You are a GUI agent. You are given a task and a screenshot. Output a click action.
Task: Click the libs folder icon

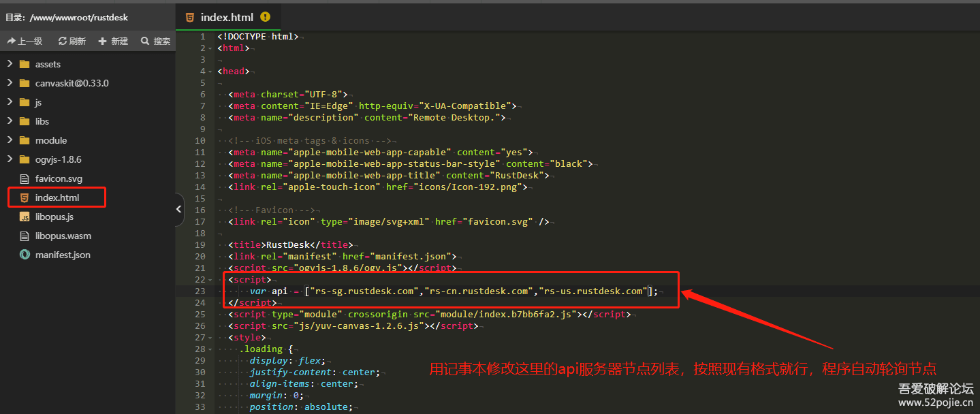pyautogui.click(x=25, y=121)
